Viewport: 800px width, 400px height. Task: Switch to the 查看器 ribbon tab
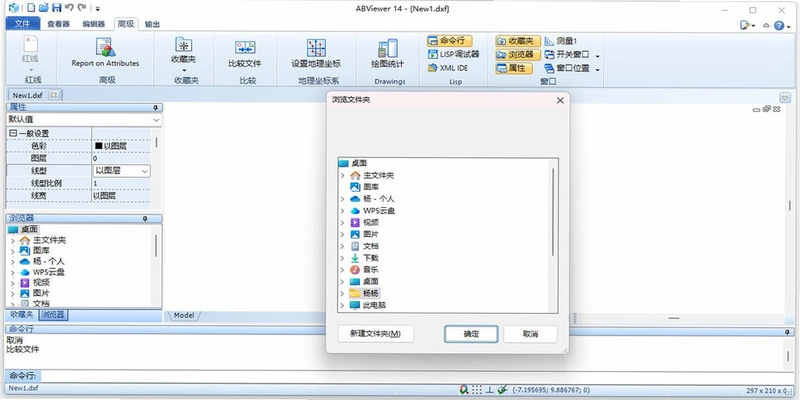[x=58, y=24]
